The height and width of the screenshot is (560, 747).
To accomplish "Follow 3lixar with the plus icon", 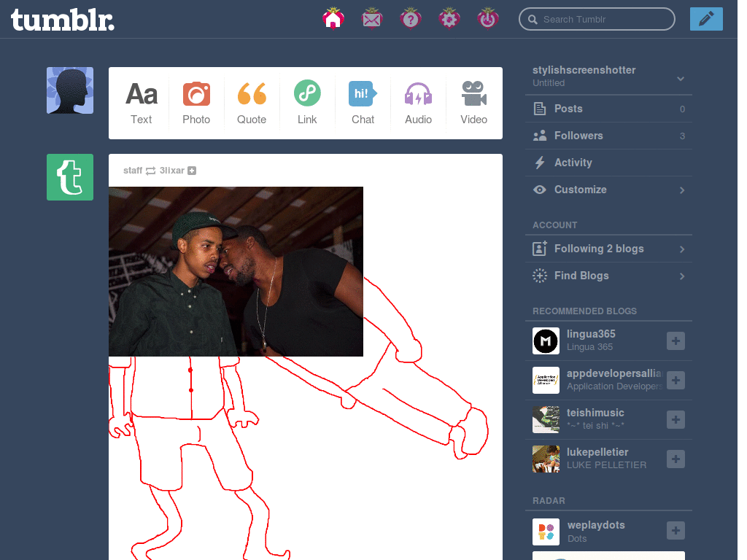I will [192, 171].
